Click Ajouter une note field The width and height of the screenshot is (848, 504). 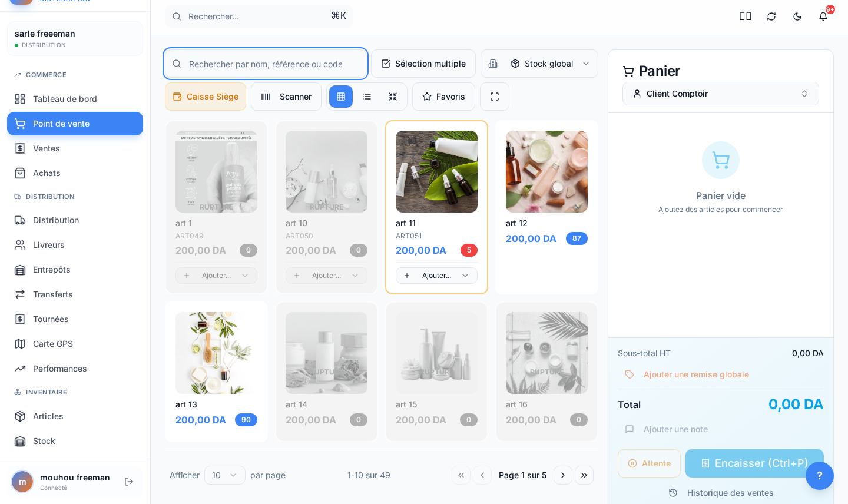point(721,429)
